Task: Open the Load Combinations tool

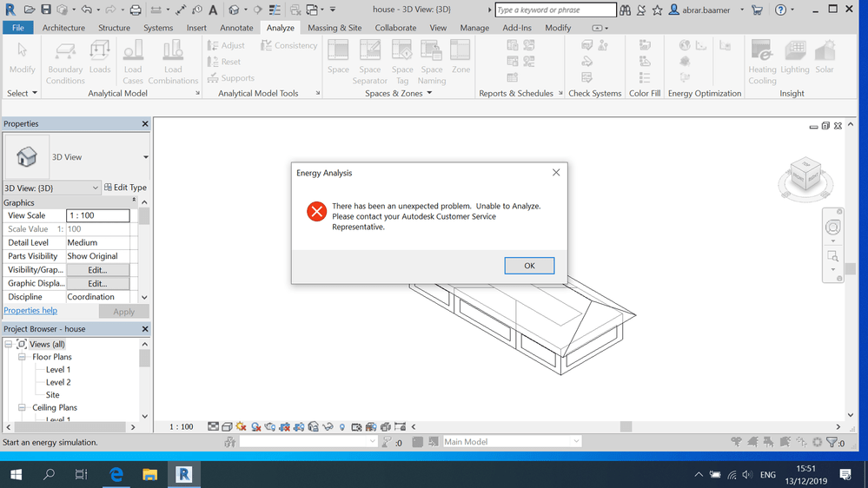Action: click(x=173, y=63)
